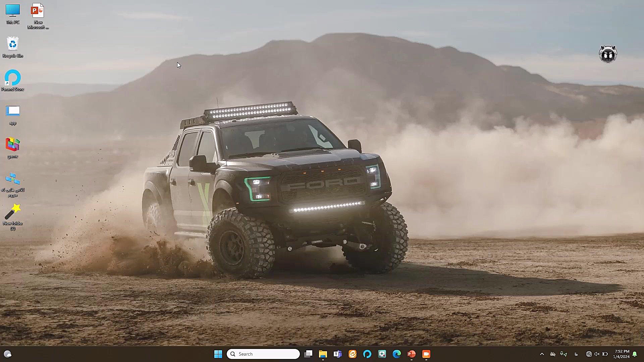Click the battery status icon
644x362 pixels.
click(605, 354)
